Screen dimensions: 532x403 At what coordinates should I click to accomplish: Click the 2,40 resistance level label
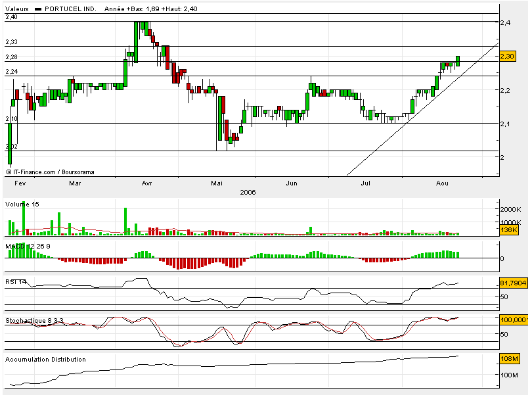click(11, 17)
